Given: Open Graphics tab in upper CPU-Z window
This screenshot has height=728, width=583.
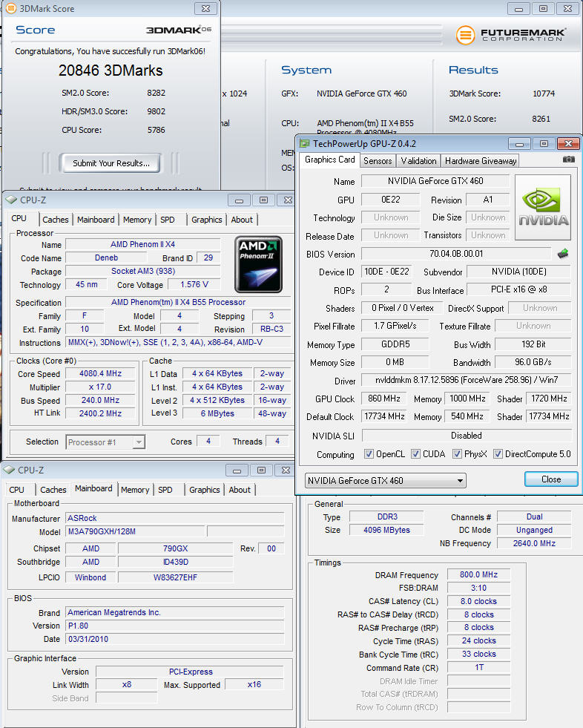Looking at the screenshot, I should point(206,220).
